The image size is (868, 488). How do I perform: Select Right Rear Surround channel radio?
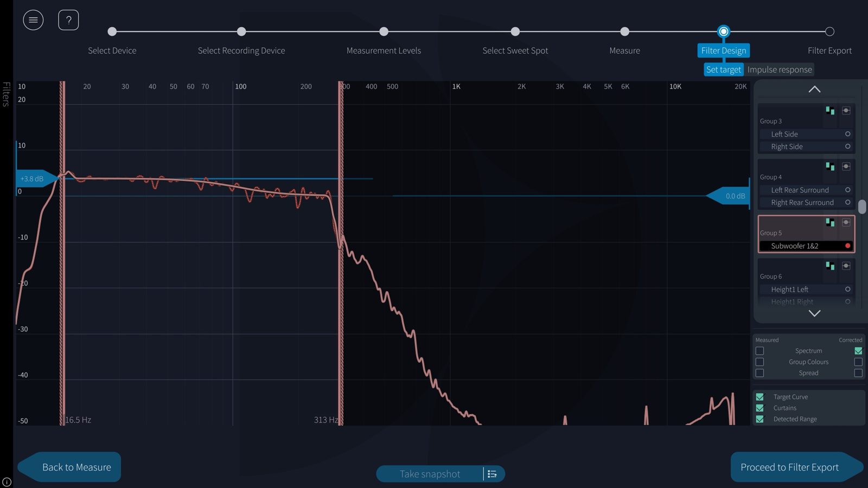coord(847,202)
